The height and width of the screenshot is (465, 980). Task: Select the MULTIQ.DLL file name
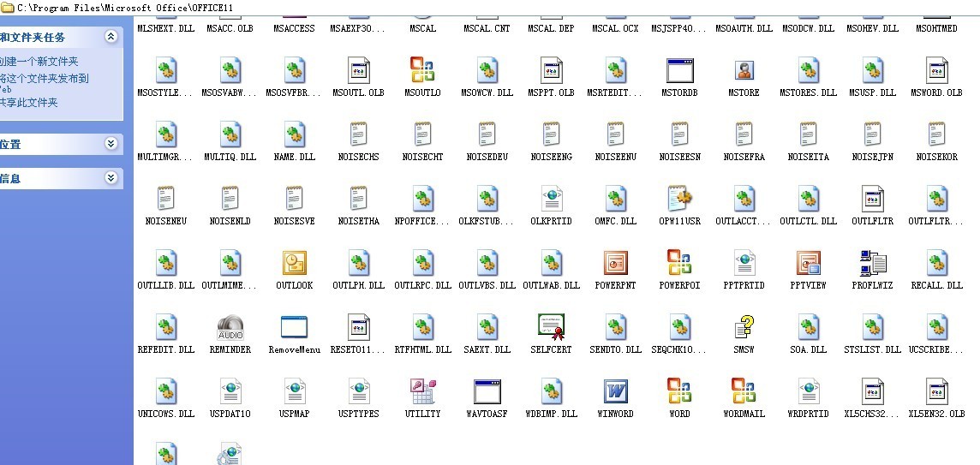[x=230, y=157]
